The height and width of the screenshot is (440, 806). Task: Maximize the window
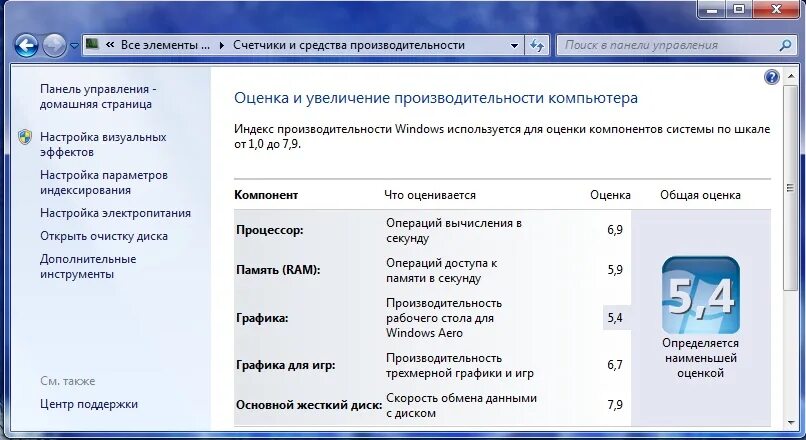pyautogui.click(x=739, y=8)
